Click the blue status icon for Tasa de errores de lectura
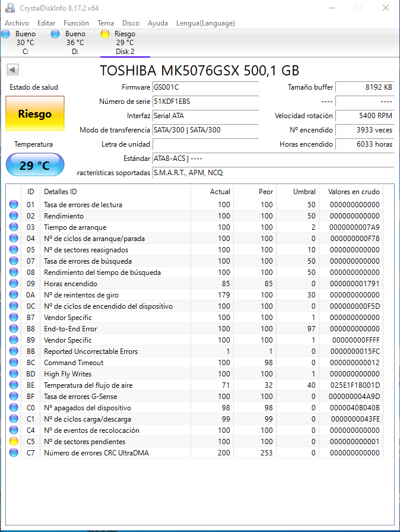 coord(14,205)
